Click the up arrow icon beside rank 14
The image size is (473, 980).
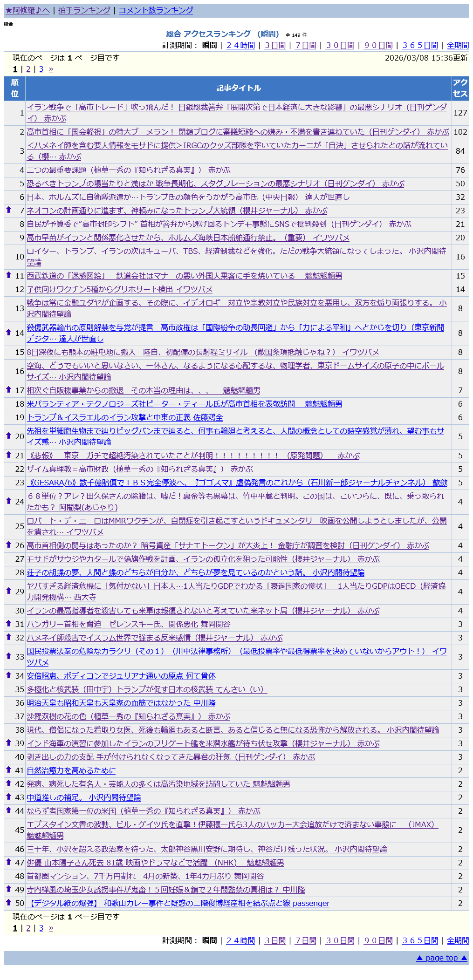(x=8, y=333)
